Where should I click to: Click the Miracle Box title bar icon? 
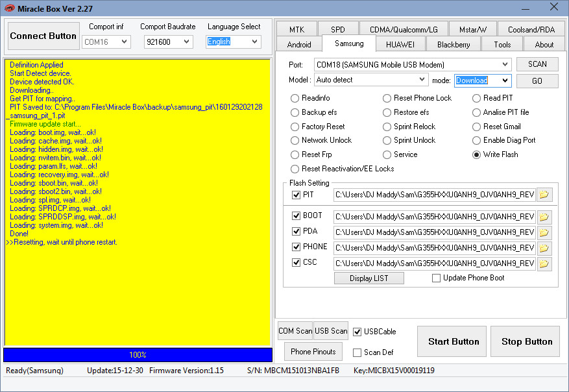(x=9, y=8)
